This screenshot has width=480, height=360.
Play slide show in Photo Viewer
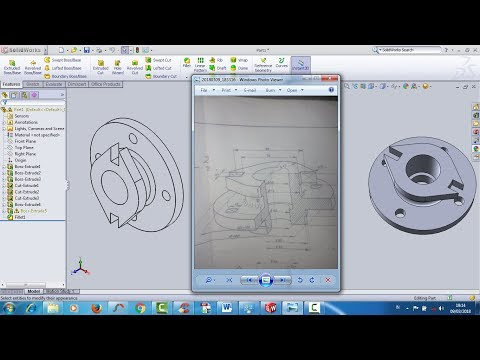click(x=266, y=280)
